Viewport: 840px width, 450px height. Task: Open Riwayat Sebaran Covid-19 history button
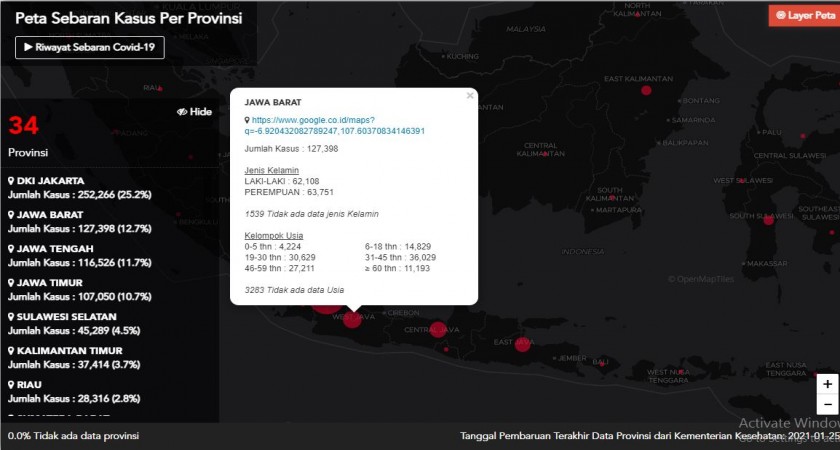[89, 47]
